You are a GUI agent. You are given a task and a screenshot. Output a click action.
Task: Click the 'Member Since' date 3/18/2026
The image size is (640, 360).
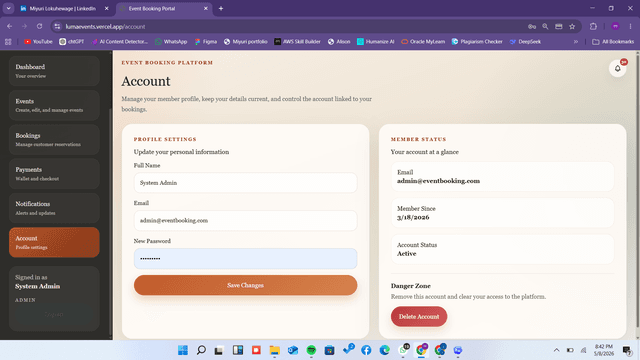[413, 218]
